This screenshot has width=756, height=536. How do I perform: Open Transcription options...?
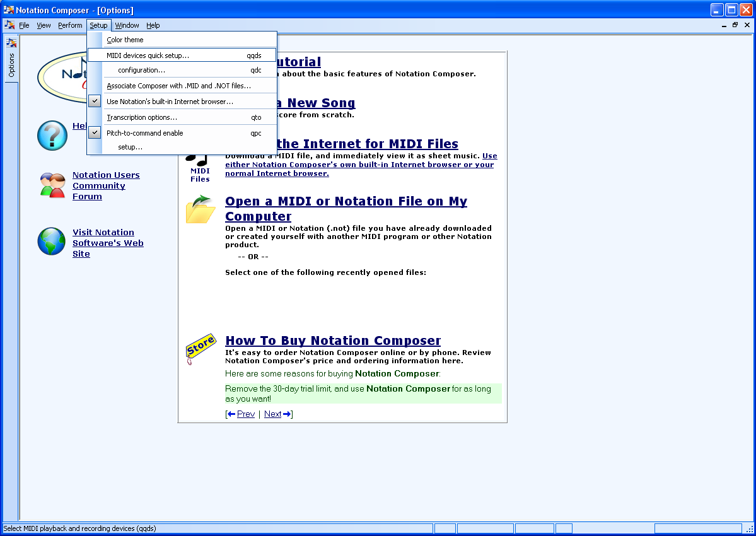pyautogui.click(x=182, y=118)
